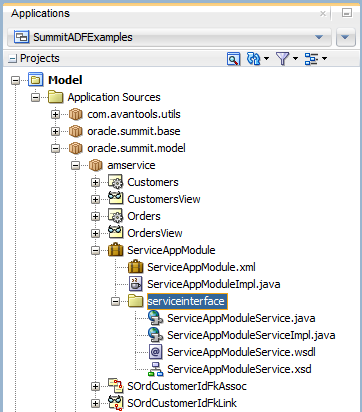362x412 pixels.
Task: Select Application Sources label
Action: point(114,97)
